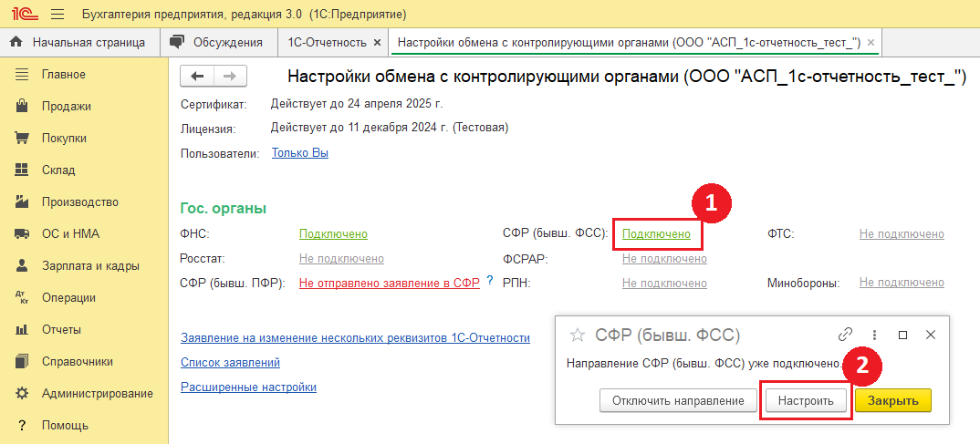Close the Настройки обмена tab
The image size is (980, 444).
(x=871, y=43)
